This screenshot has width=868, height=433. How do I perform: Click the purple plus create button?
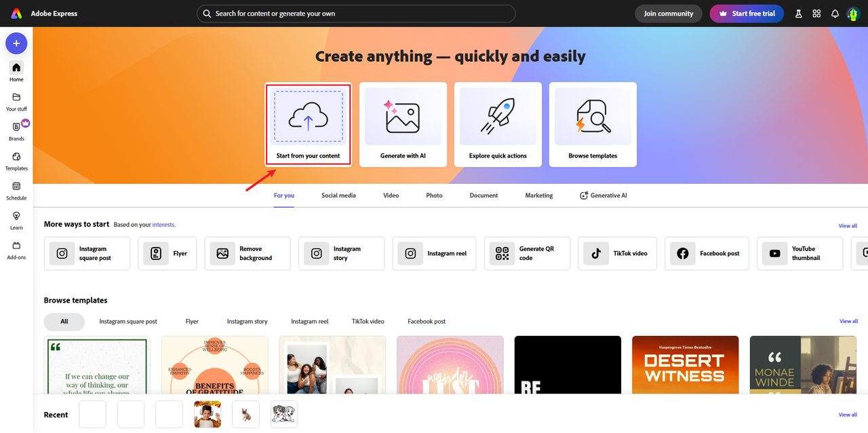coord(16,43)
